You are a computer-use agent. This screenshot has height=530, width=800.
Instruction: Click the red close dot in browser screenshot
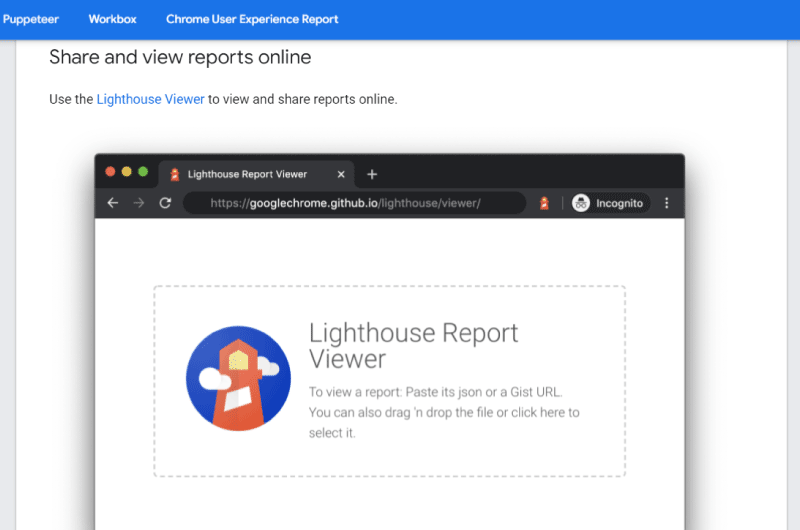pyautogui.click(x=110, y=171)
